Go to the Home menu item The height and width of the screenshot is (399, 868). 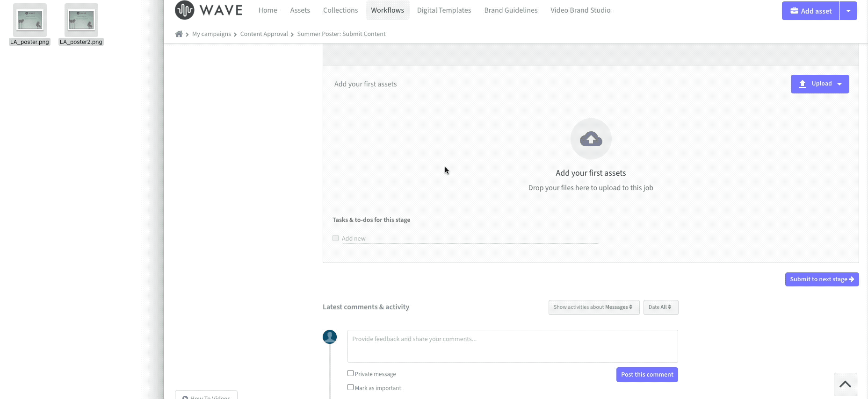click(x=268, y=10)
